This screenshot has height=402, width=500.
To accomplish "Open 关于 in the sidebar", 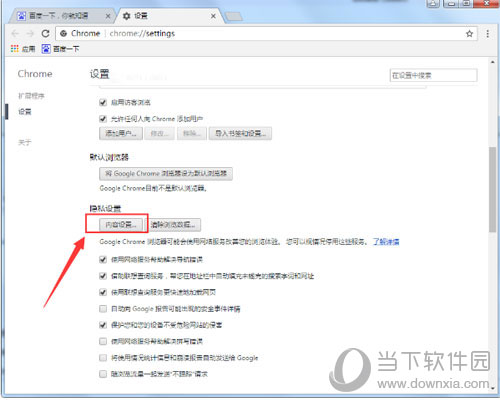I will coord(25,143).
